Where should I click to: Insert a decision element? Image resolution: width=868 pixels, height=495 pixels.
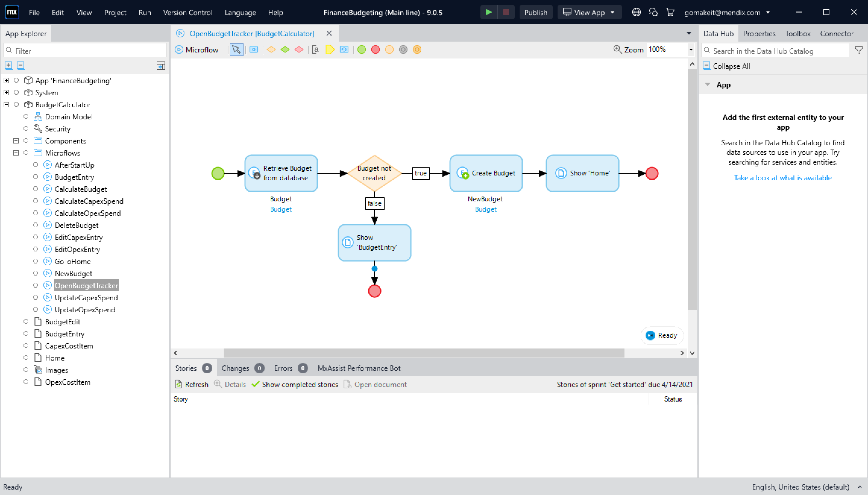click(x=271, y=50)
